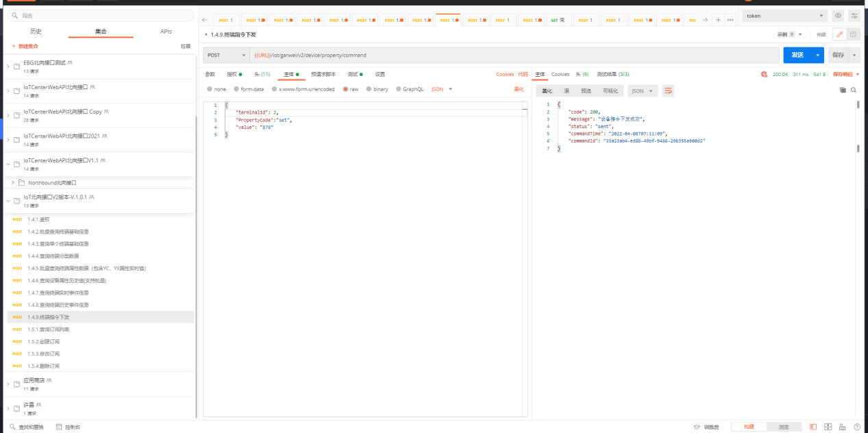Select the 'none' body type radio button

[210, 89]
